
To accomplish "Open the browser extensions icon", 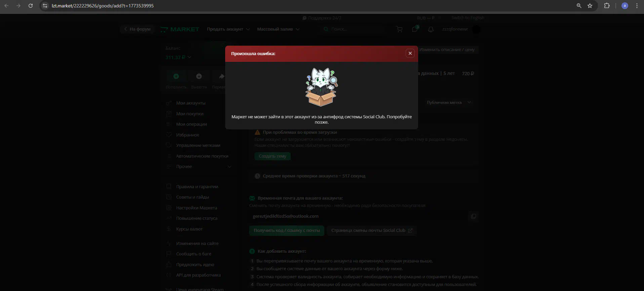I will (x=607, y=6).
